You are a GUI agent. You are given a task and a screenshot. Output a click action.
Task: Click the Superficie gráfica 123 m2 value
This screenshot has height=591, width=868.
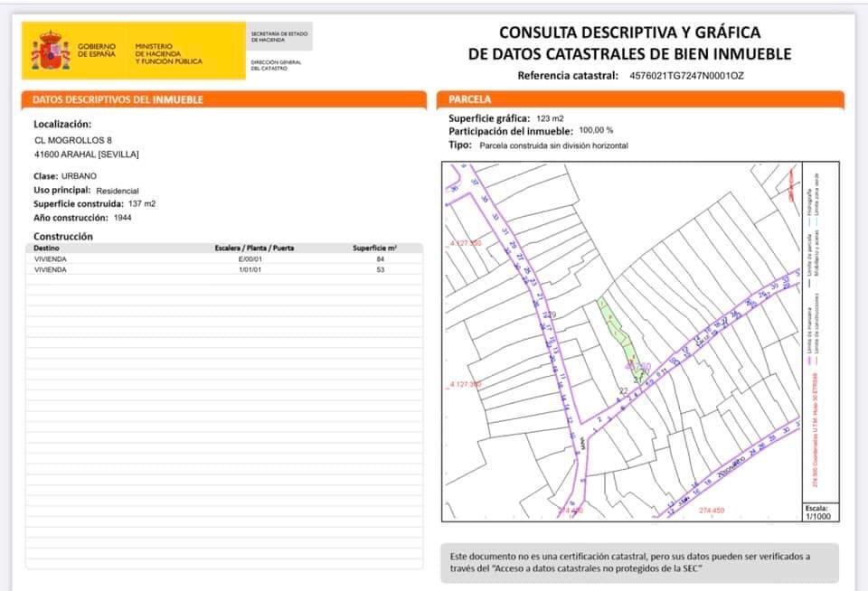549,118
